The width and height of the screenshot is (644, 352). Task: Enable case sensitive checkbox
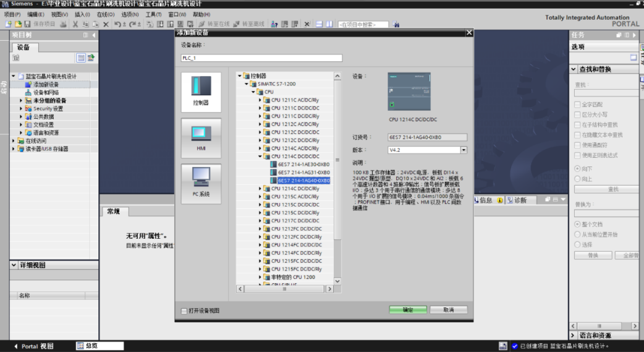(577, 114)
